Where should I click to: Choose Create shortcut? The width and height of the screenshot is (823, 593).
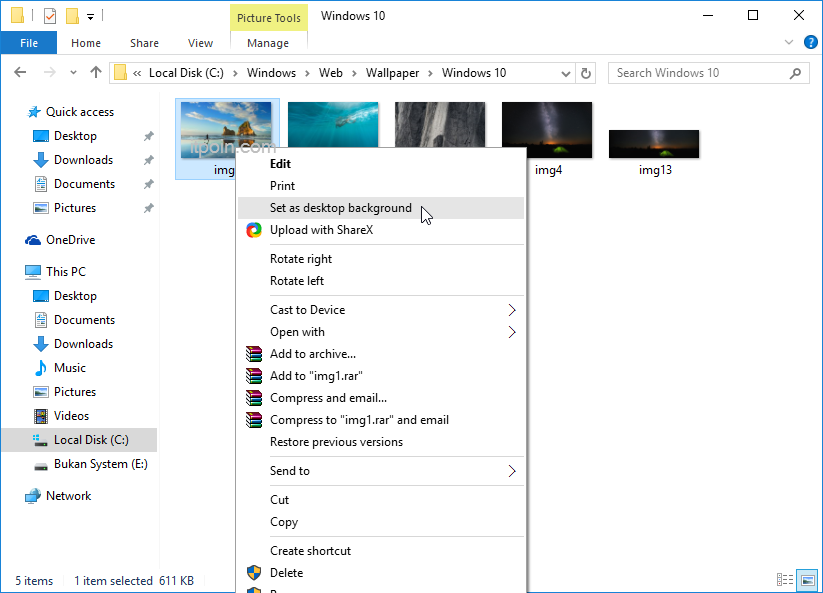(381, 550)
